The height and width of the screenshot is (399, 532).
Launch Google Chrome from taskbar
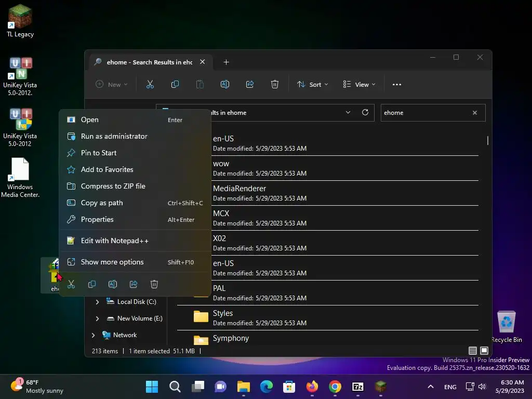click(335, 387)
